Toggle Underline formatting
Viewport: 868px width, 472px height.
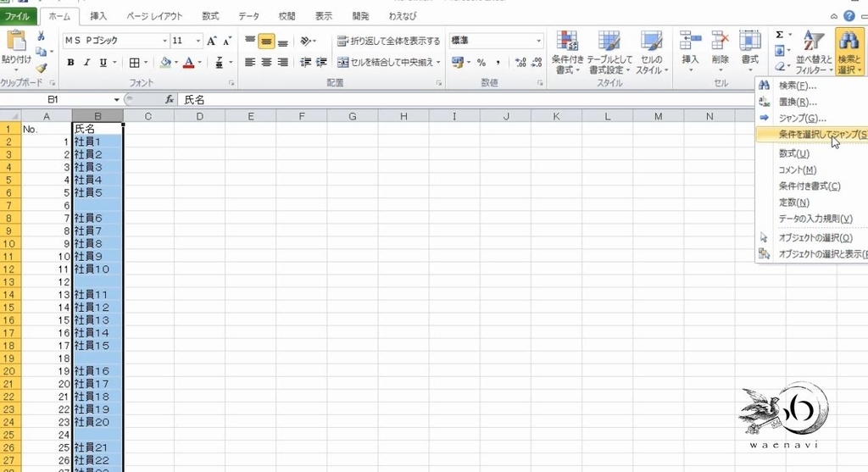click(x=103, y=63)
